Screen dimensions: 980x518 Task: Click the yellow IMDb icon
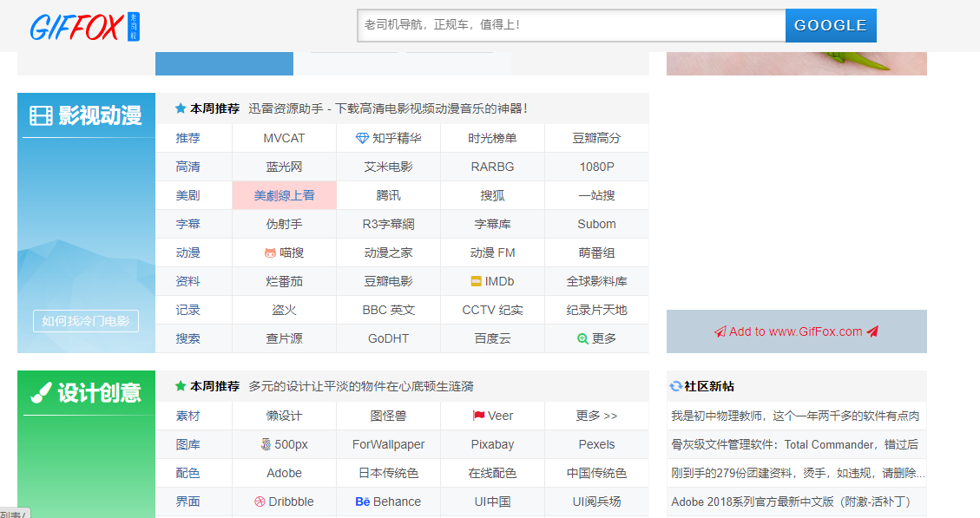tap(477, 282)
